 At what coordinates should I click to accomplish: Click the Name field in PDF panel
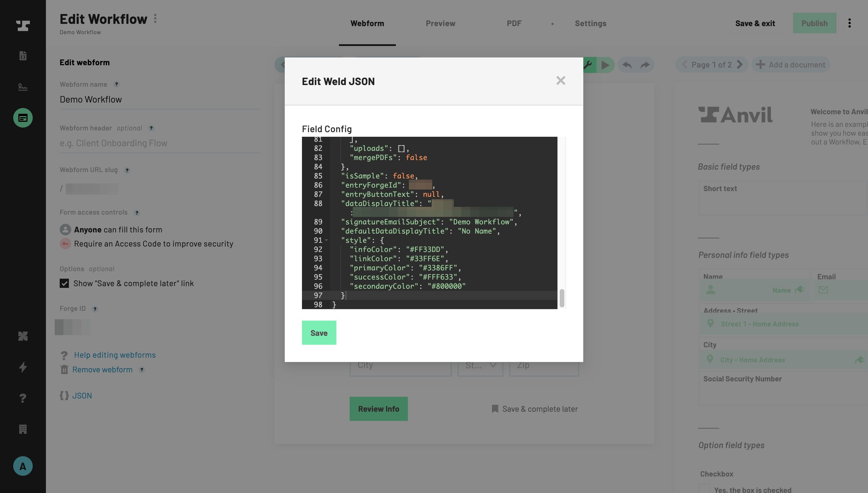click(x=755, y=290)
